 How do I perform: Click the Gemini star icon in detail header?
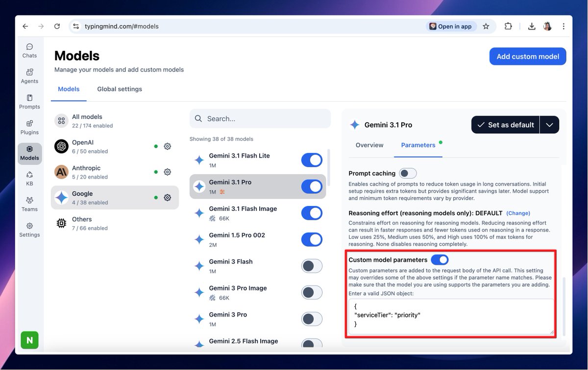click(354, 125)
